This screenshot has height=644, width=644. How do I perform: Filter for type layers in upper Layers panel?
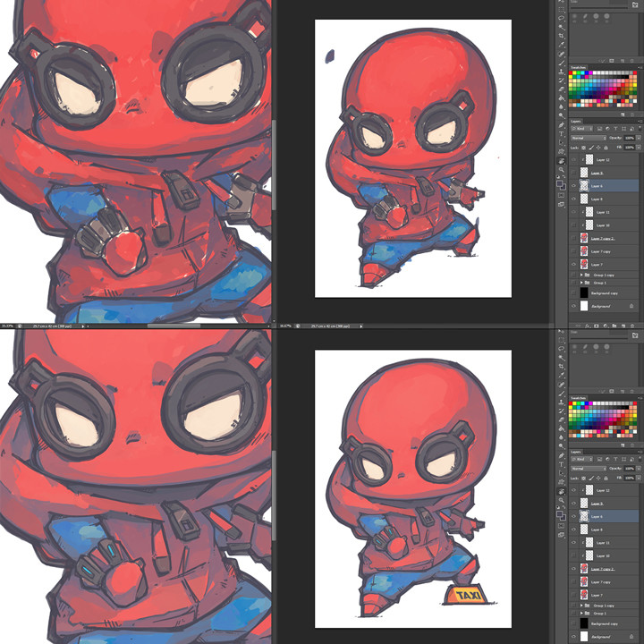click(615, 129)
